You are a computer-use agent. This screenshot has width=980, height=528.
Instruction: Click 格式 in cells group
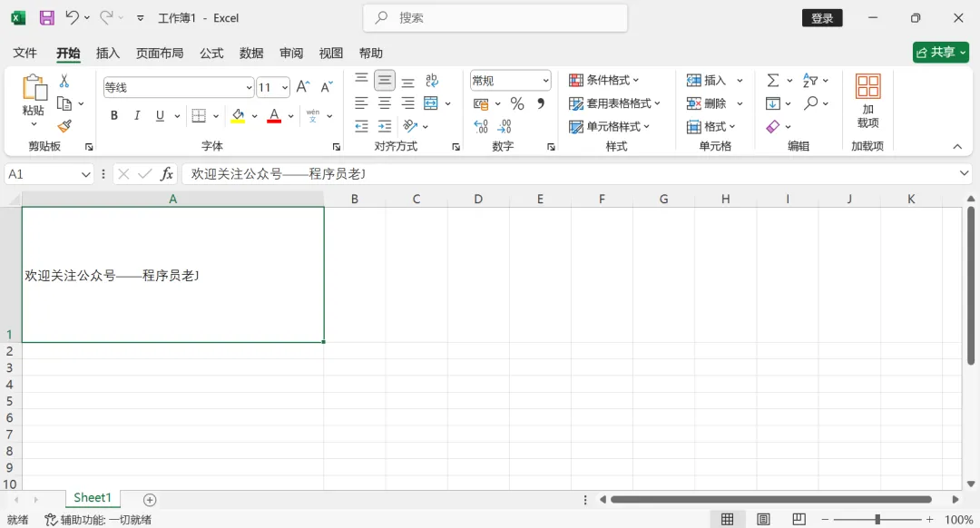tap(710, 126)
